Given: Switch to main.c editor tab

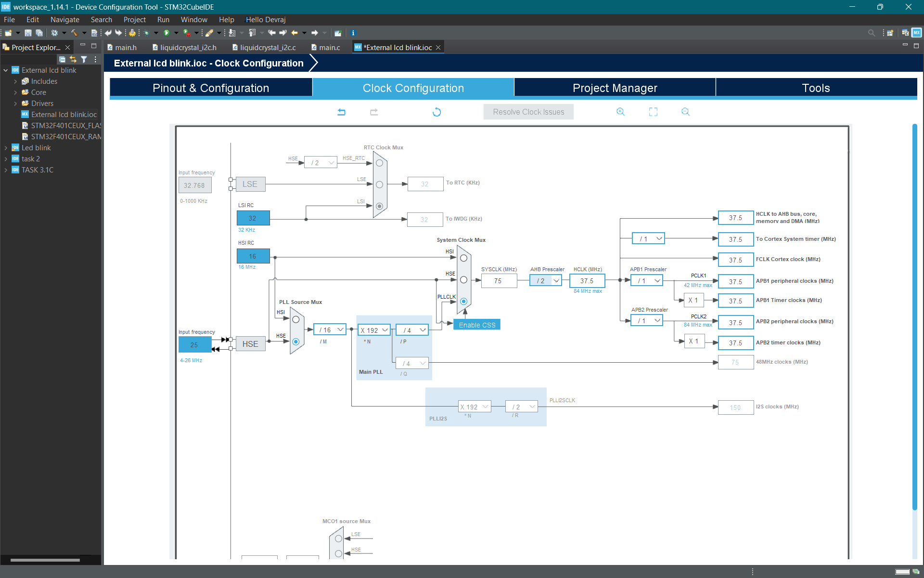Looking at the screenshot, I should (325, 47).
